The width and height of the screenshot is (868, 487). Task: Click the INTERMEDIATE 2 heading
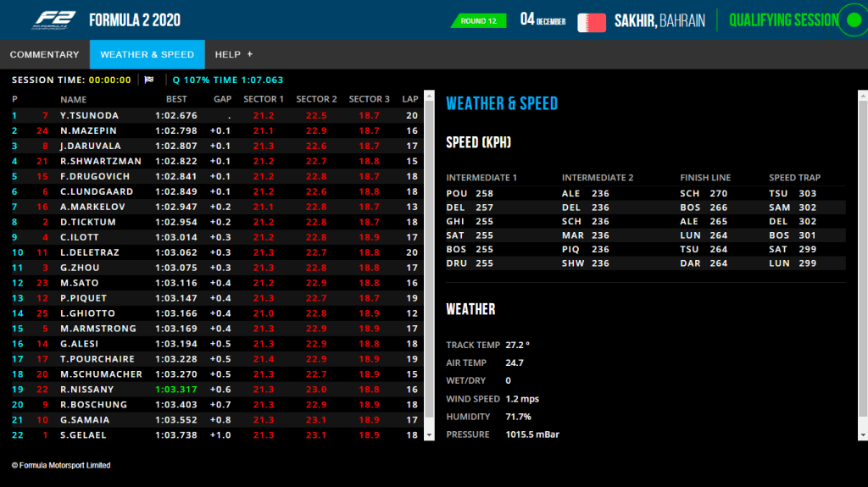[x=598, y=178]
